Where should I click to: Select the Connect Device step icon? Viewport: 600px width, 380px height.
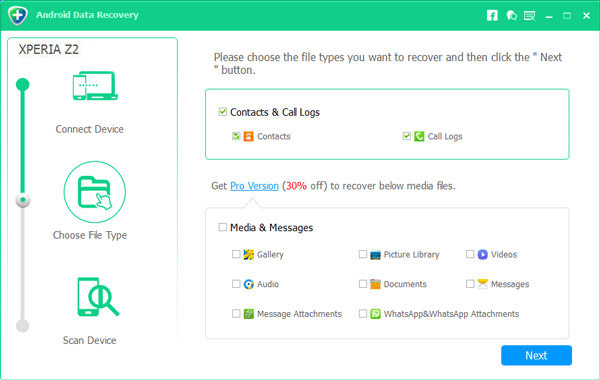click(95, 86)
